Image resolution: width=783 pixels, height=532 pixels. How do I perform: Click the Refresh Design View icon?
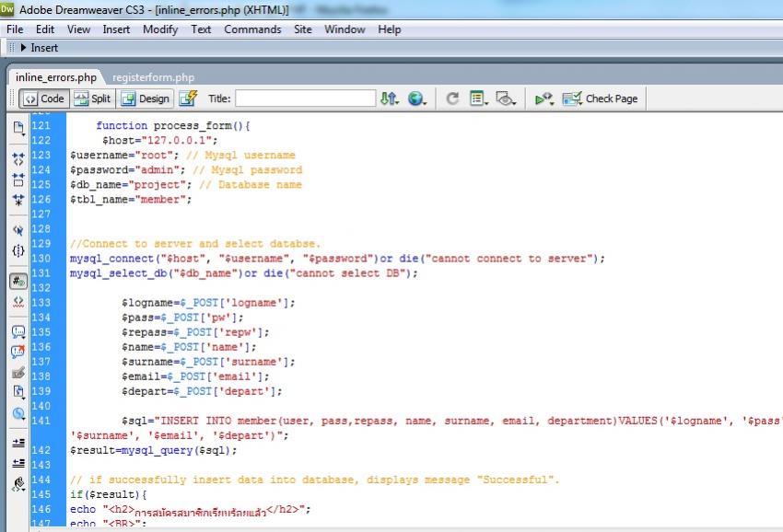pyautogui.click(x=452, y=98)
